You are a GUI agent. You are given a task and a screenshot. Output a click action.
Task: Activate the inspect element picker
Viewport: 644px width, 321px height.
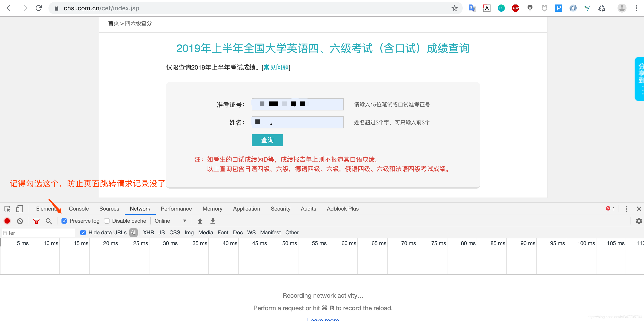point(7,209)
